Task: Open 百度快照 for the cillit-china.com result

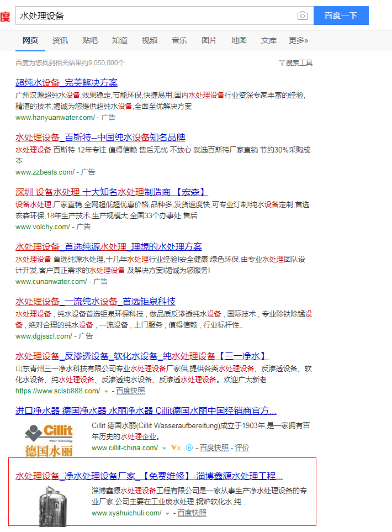Action: 214,447
